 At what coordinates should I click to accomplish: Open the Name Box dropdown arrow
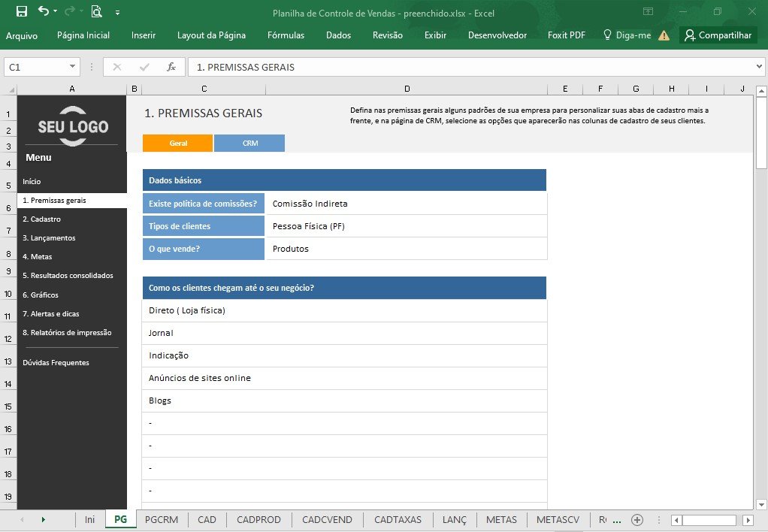pos(72,67)
